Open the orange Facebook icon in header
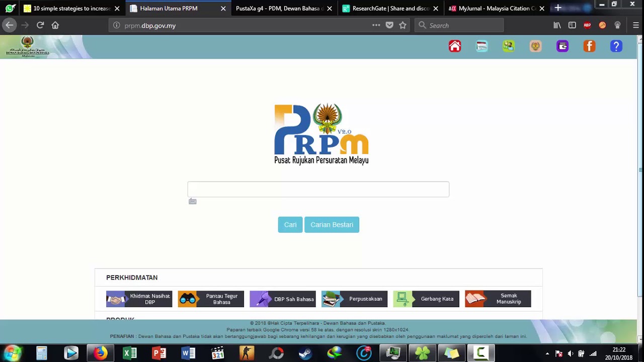 [589, 46]
